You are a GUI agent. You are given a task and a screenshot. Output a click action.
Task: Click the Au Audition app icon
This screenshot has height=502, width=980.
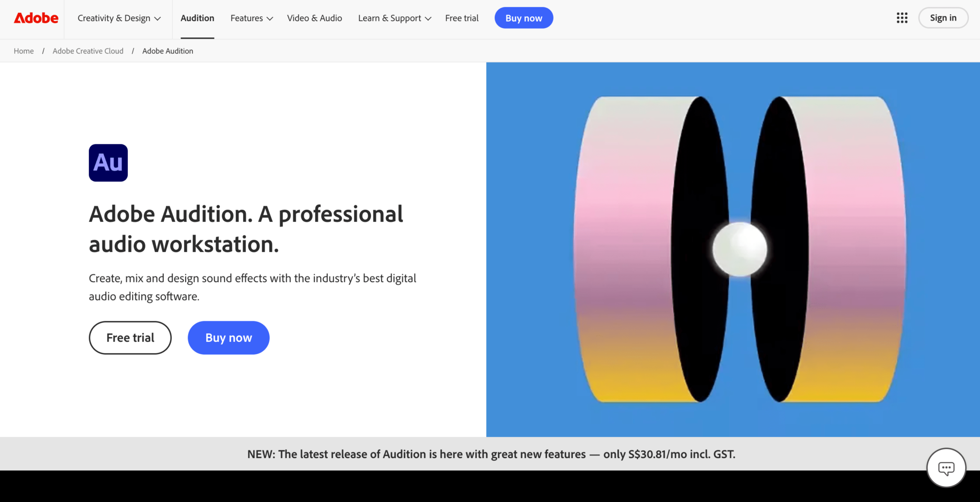[x=108, y=163]
